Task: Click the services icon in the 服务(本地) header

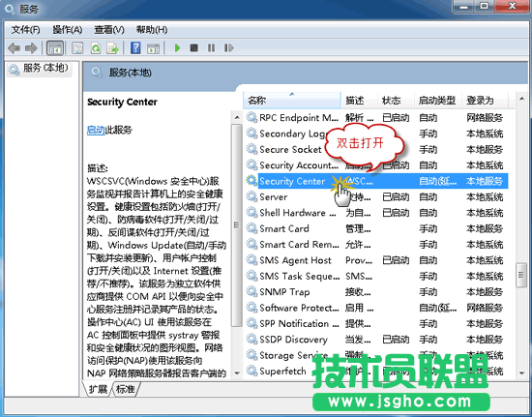Action: pyautogui.click(x=97, y=73)
